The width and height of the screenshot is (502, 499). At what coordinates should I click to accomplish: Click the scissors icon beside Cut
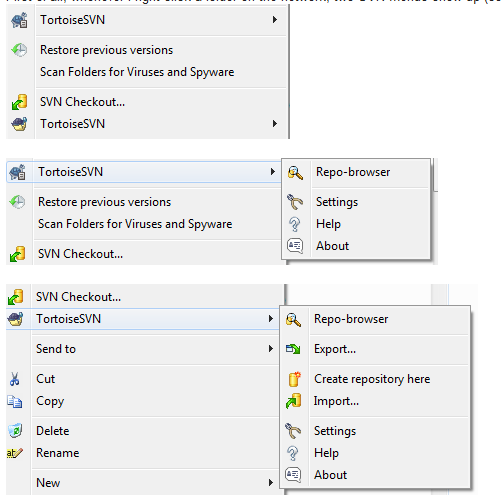(x=14, y=379)
